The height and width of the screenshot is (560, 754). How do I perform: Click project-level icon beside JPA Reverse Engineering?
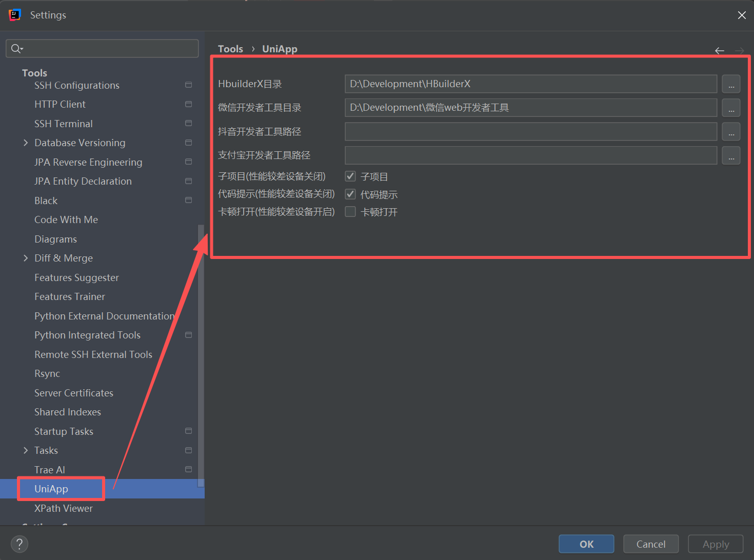coord(189,162)
